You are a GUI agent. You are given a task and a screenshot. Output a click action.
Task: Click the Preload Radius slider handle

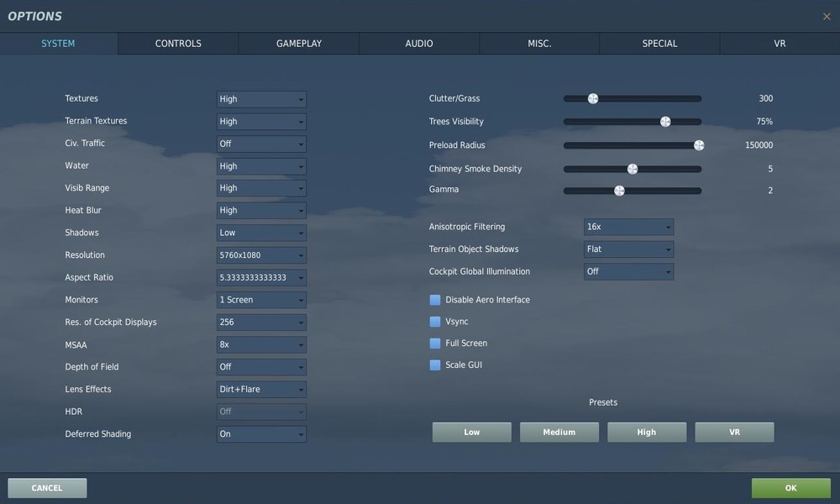(x=699, y=145)
